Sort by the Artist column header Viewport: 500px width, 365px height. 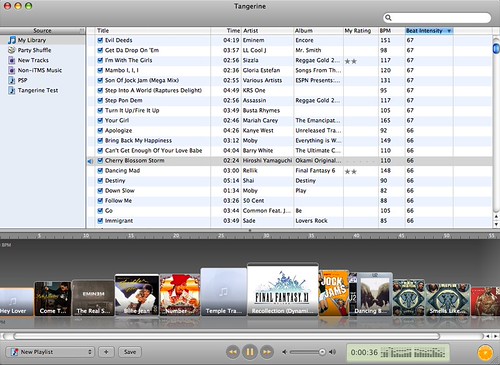[267, 31]
